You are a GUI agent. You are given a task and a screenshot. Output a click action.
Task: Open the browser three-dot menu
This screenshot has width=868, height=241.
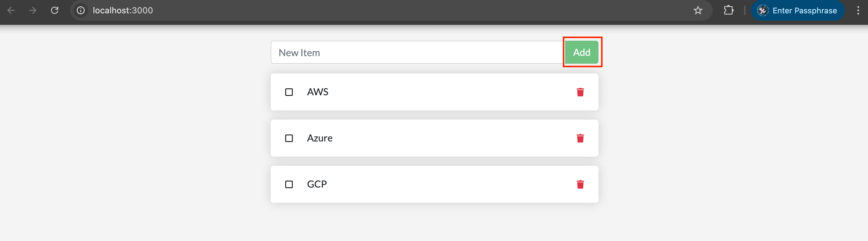(x=858, y=10)
